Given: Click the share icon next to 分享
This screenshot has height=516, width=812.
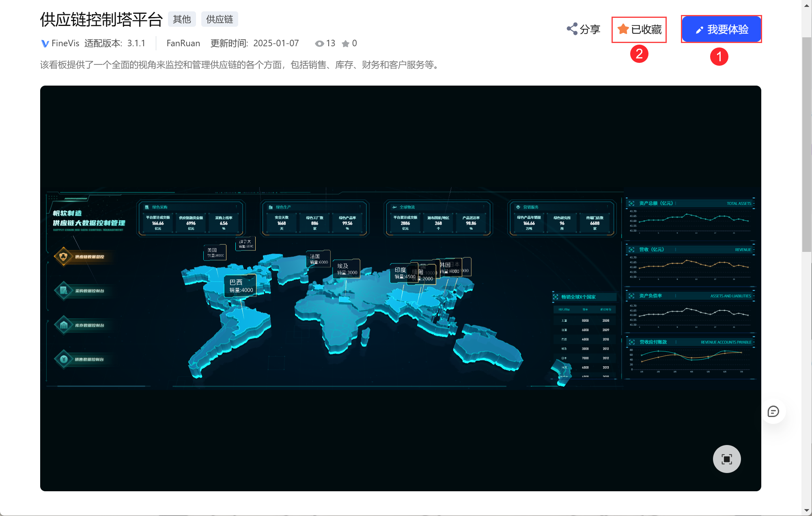Looking at the screenshot, I should point(572,29).
